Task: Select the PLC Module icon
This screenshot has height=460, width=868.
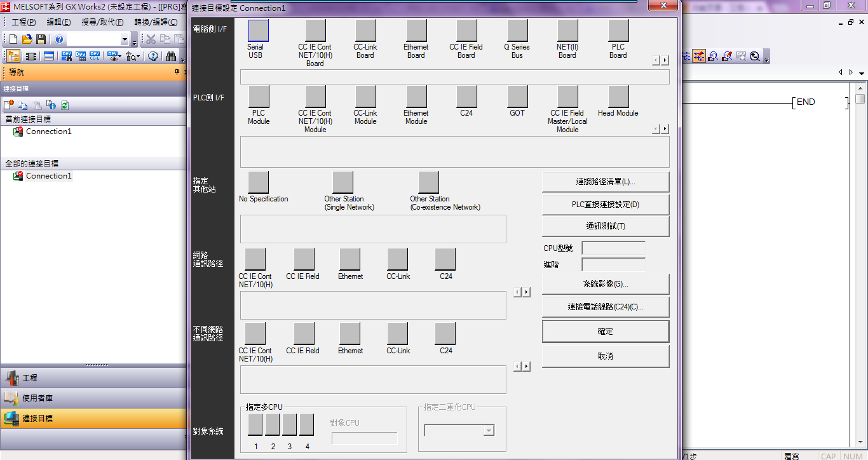Action: tap(259, 97)
